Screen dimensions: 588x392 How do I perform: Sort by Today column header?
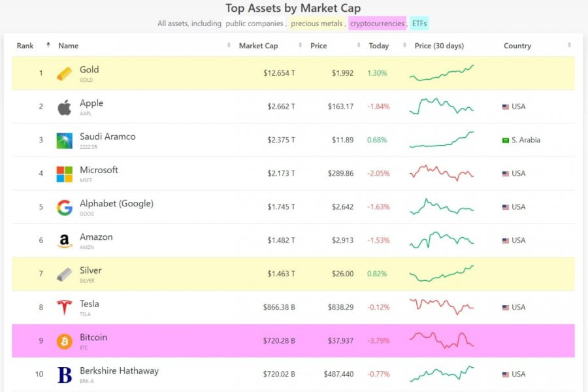tap(378, 46)
